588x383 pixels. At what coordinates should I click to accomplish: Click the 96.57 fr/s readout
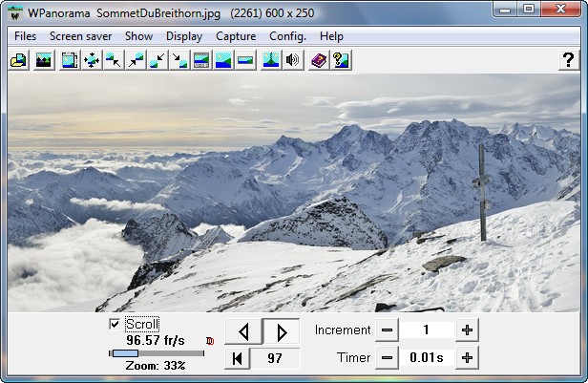pos(156,340)
